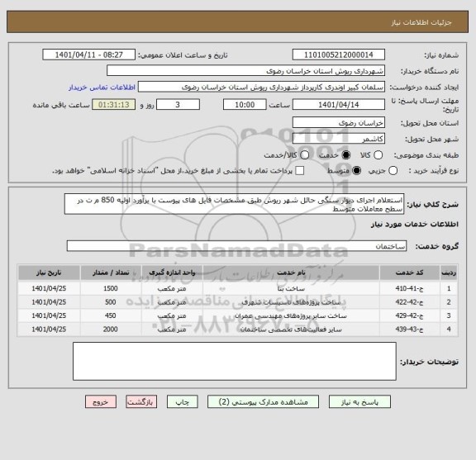
Task: Click the گروه خدمت field ساختمان
Action: pyautogui.click(x=236, y=246)
